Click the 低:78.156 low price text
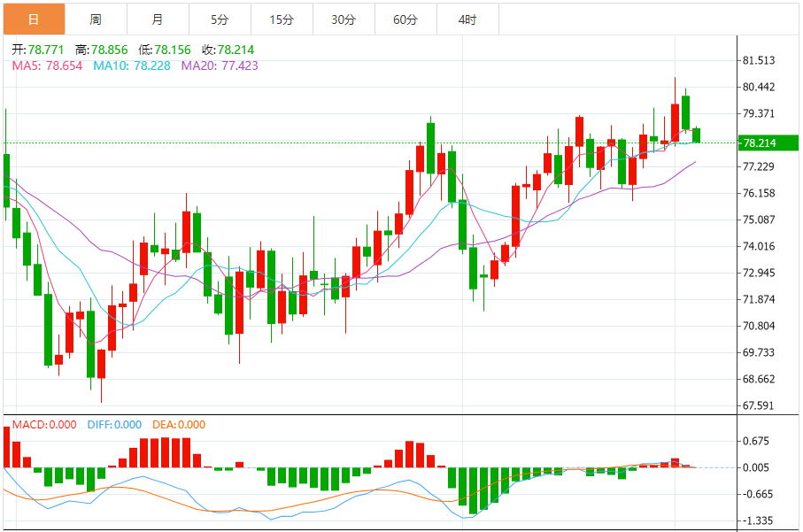Screen dimensions: 803x532 (x=165, y=50)
